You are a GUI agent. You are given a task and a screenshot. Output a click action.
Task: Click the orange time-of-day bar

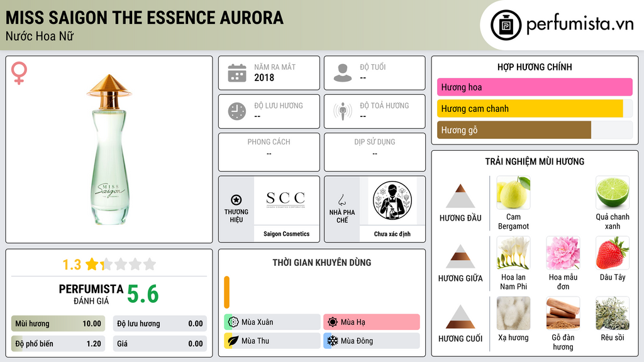point(226,292)
